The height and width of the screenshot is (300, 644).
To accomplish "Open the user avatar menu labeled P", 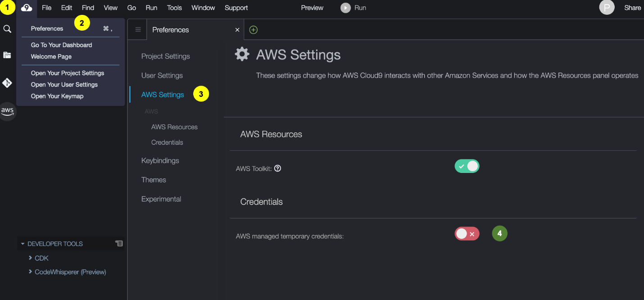I will click(x=607, y=8).
